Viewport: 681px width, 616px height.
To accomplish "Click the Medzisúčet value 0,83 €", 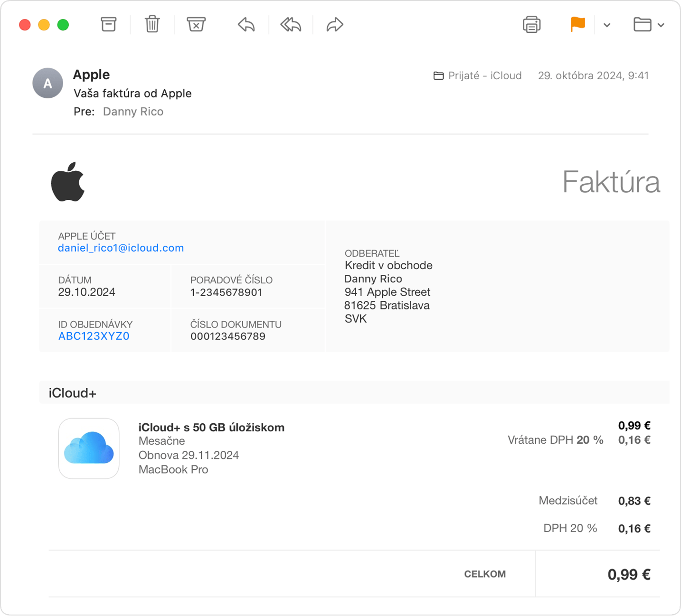I will [634, 501].
